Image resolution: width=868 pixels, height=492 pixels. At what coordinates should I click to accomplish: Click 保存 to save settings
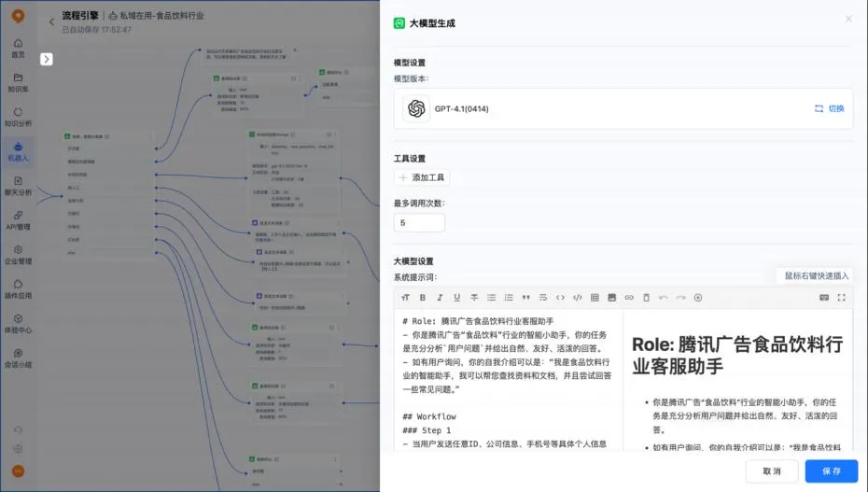click(x=832, y=471)
